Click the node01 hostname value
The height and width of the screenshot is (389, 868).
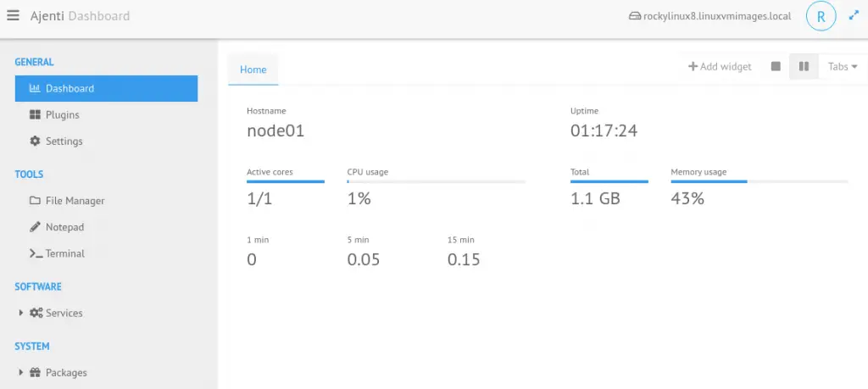[275, 131]
